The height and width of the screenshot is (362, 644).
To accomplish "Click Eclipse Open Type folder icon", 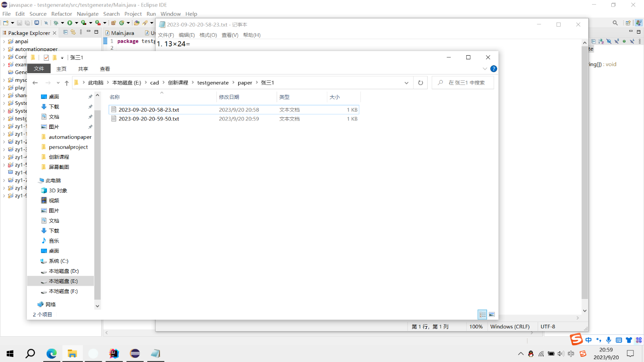I will point(137,23).
